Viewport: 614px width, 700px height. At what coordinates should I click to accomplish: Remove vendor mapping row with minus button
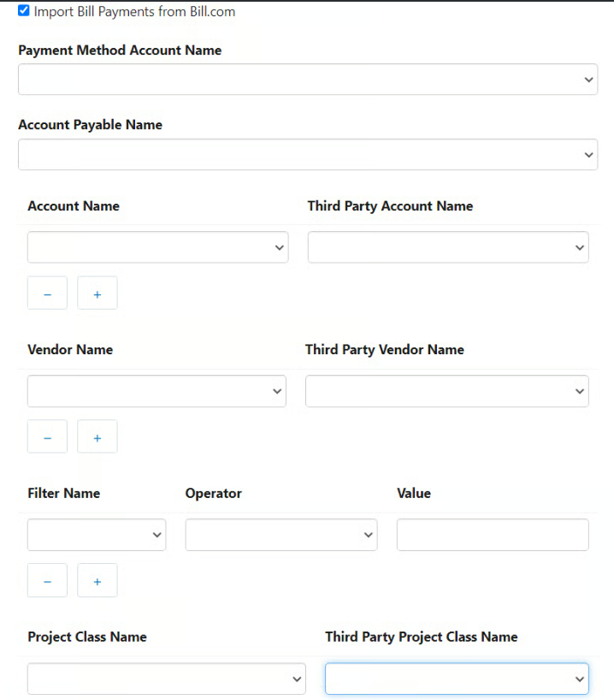[x=48, y=437]
